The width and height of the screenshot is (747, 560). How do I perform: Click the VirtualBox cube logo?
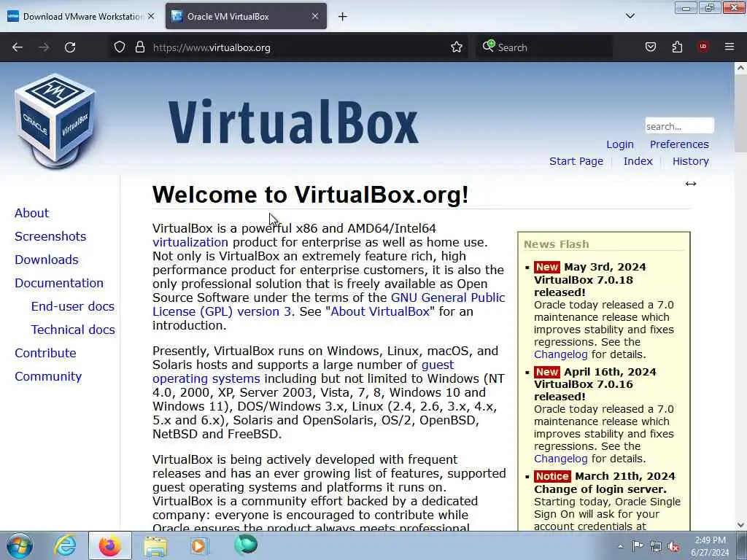pyautogui.click(x=55, y=120)
